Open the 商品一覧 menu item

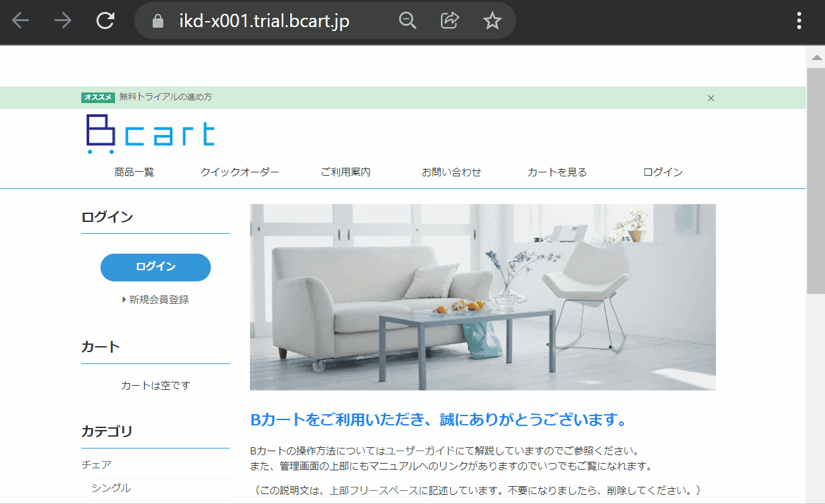134,172
